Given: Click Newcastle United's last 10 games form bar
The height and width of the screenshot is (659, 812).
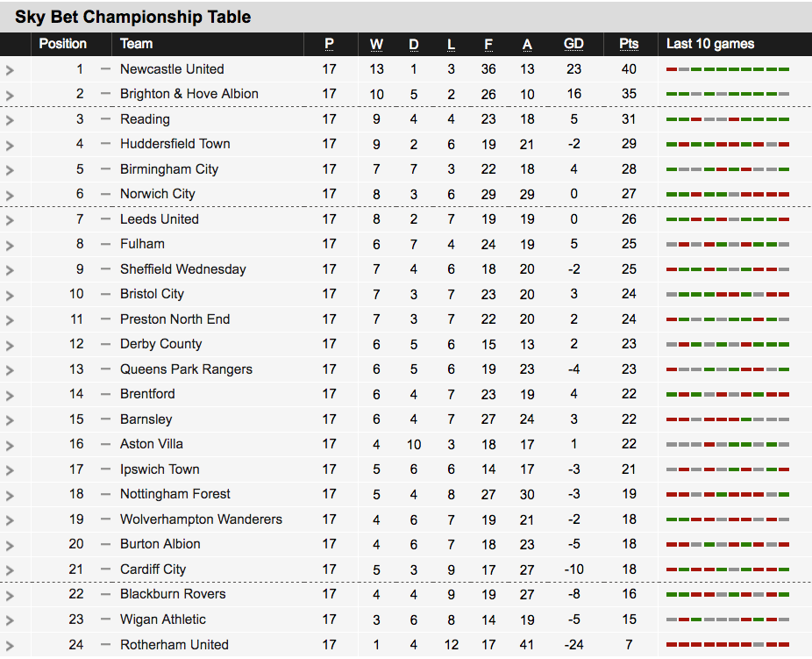Looking at the screenshot, I should pos(728,69).
